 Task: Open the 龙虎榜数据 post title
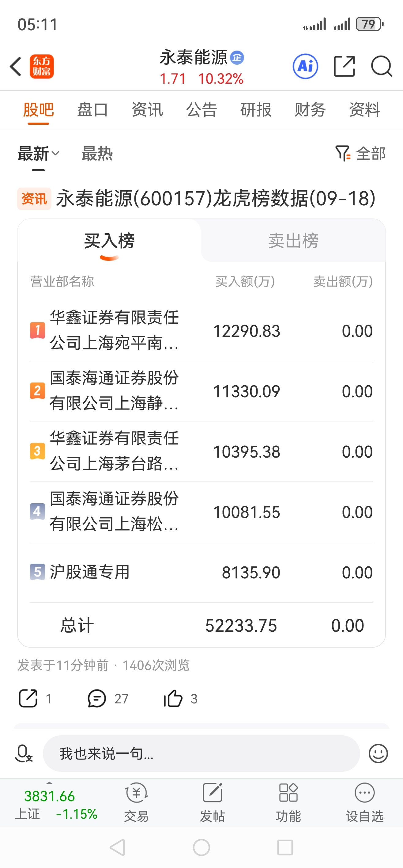216,198
